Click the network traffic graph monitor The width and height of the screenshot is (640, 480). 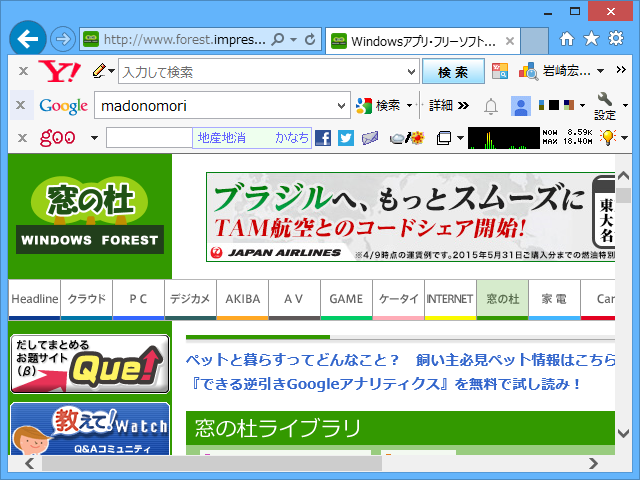[x=504, y=138]
